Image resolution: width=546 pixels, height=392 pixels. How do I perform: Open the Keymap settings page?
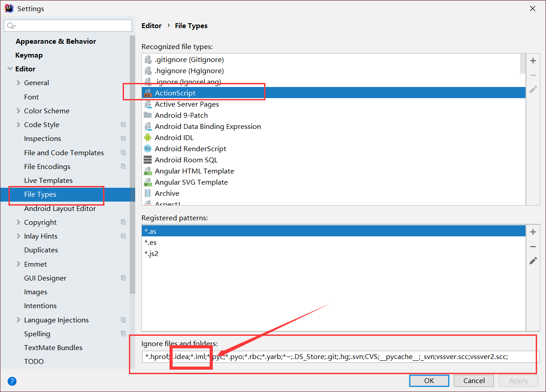click(x=29, y=55)
